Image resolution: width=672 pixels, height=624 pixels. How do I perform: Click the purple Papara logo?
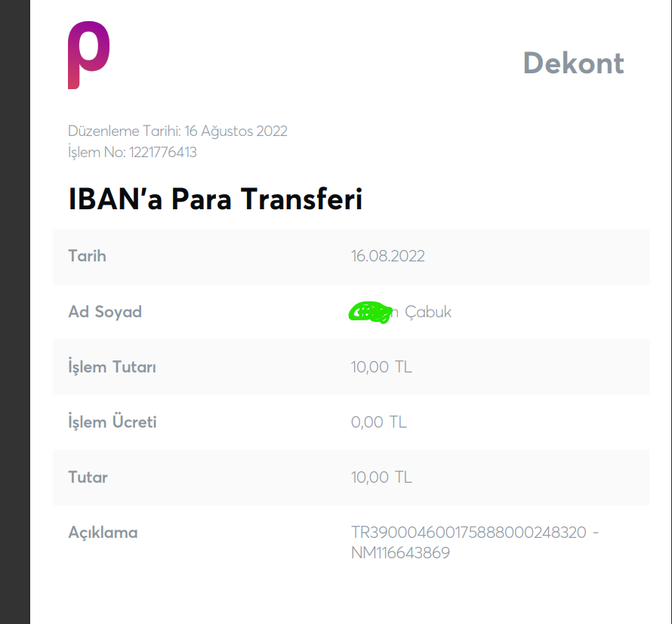click(x=88, y=55)
